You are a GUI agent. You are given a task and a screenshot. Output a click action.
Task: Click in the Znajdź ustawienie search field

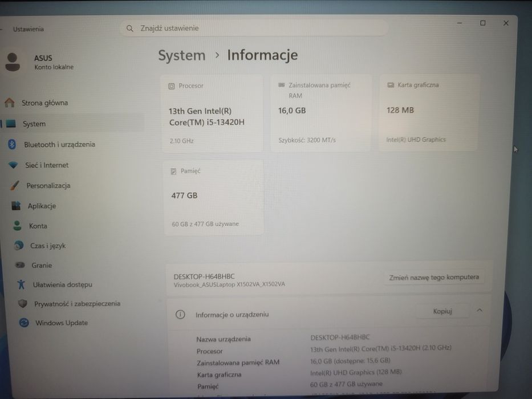254,28
